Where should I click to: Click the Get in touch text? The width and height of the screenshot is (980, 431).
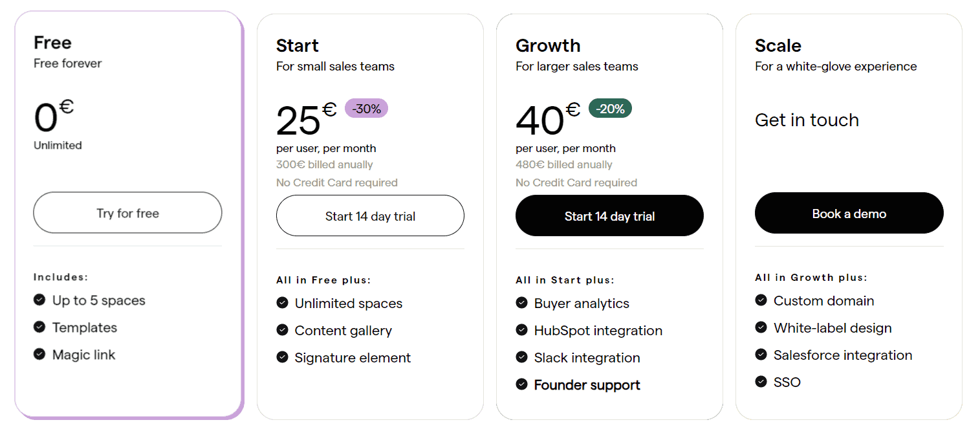[807, 120]
